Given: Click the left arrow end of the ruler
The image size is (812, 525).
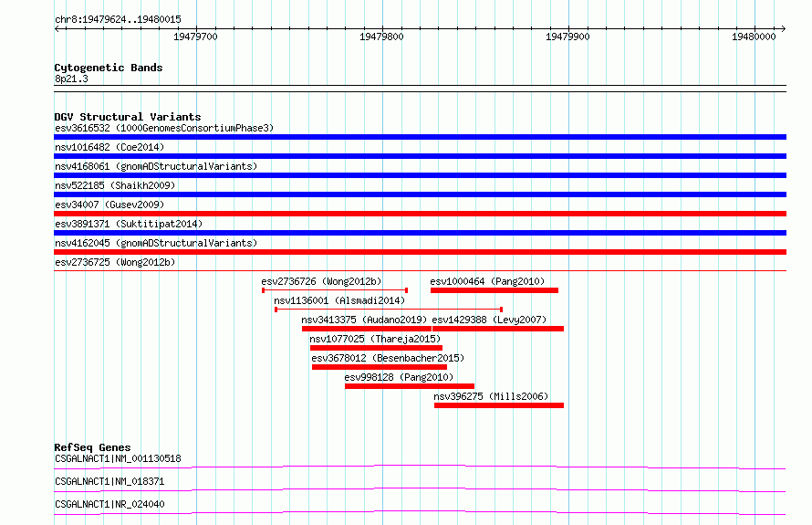Looking at the screenshot, I should click(x=57, y=29).
